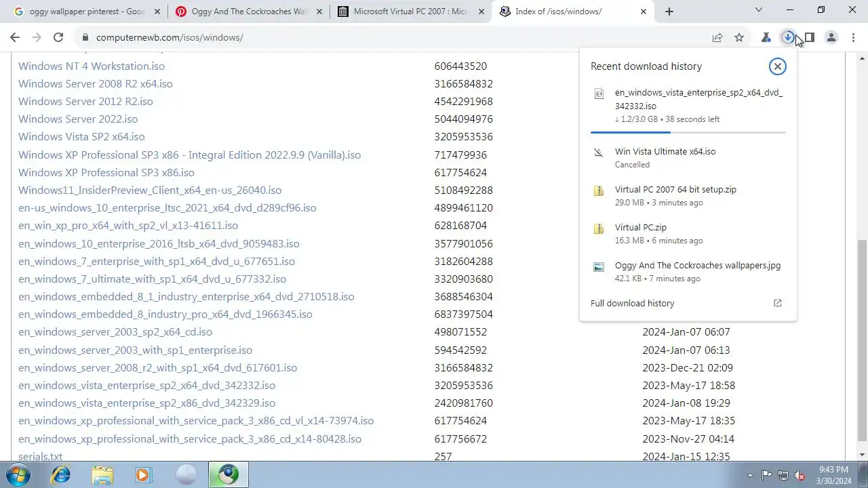The width and height of the screenshot is (868, 488).
Task: Click the cancelled Win Vista Ultimate icon
Action: tap(599, 153)
